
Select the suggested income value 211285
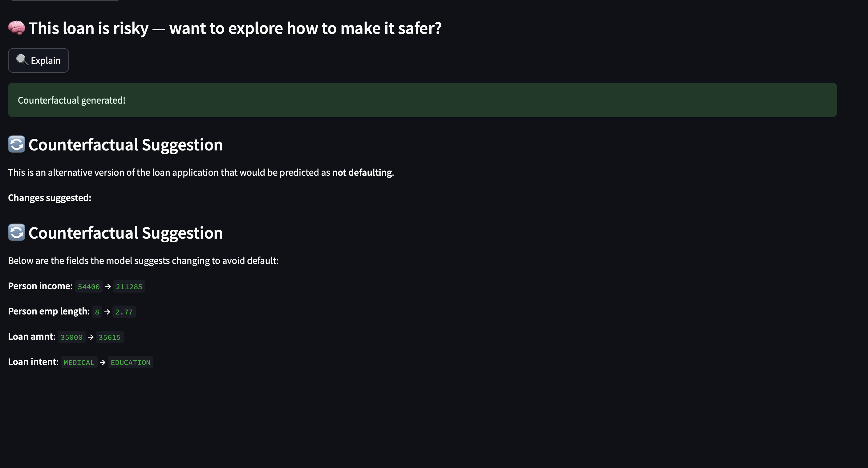129,287
